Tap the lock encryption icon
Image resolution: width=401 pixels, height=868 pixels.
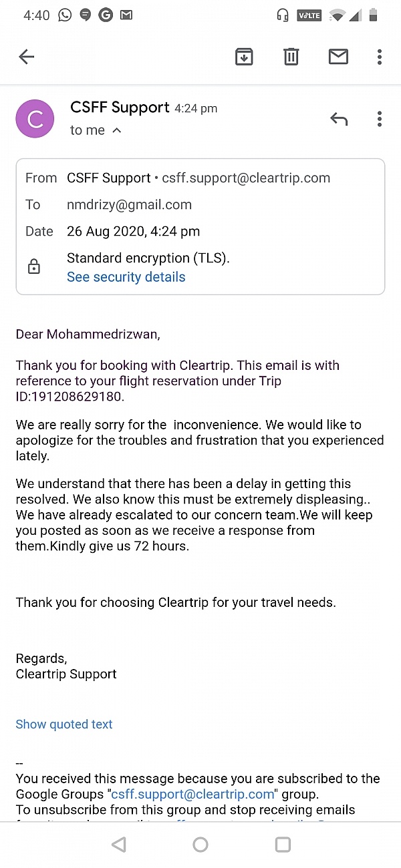coord(33,267)
